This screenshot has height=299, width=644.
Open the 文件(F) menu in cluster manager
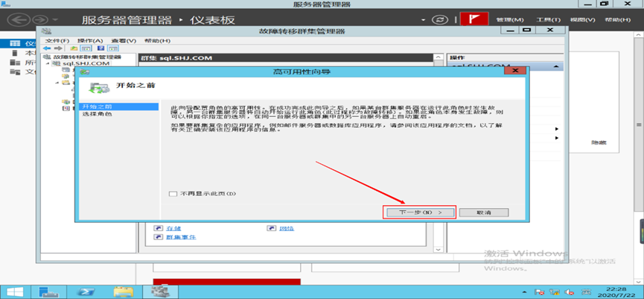57,41
